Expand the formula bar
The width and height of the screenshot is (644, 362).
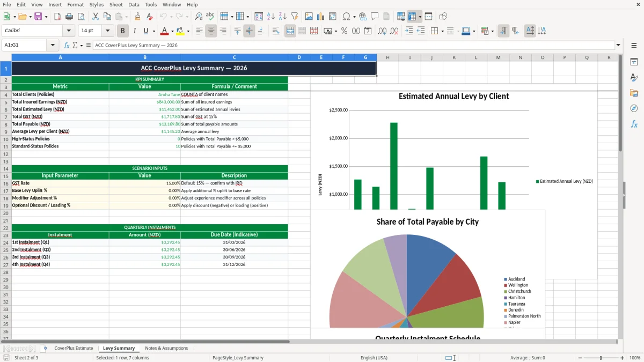tap(618, 45)
